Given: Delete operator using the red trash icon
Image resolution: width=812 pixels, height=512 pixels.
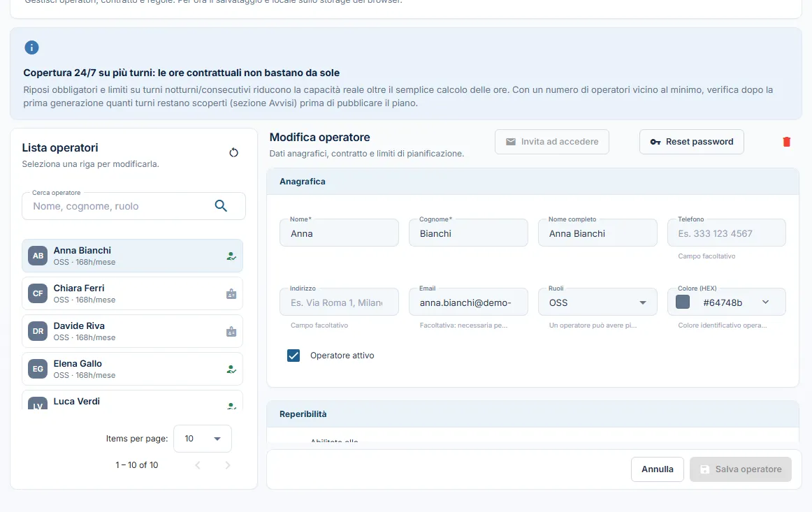Looking at the screenshot, I should coord(787,142).
